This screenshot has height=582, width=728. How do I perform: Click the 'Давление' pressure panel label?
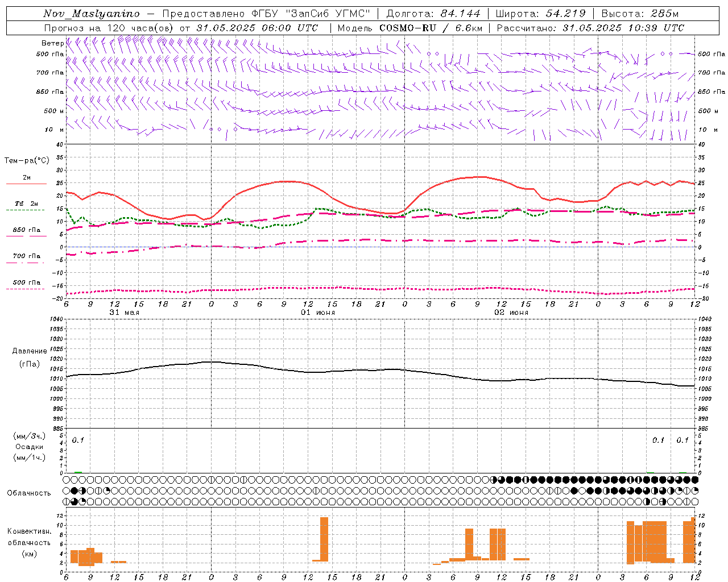[x=30, y=351]
